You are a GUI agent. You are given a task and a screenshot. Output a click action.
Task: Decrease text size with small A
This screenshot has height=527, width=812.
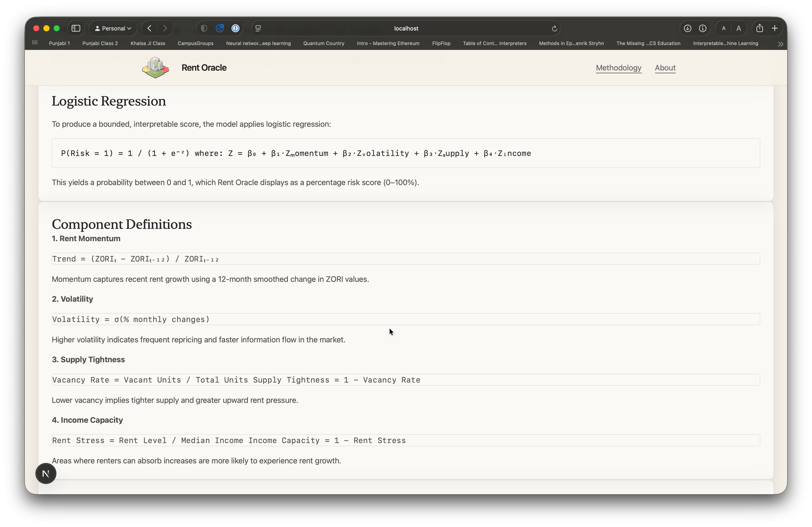[724, 28]
